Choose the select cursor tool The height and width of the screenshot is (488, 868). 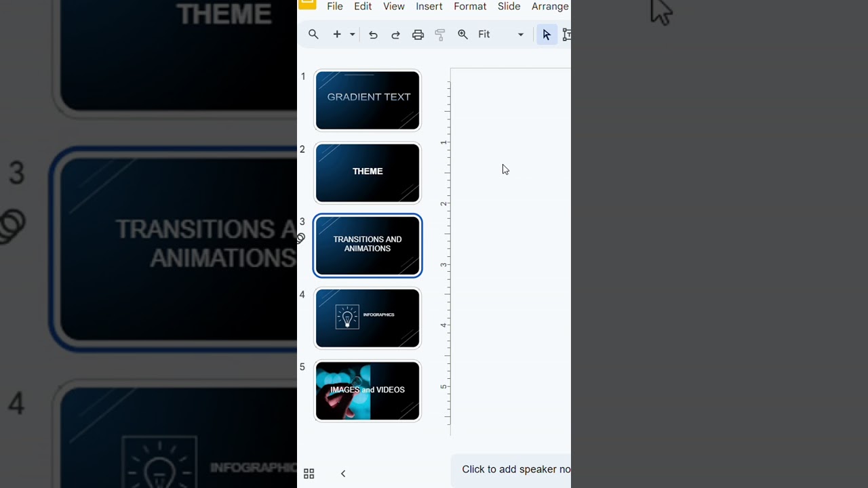547,35
